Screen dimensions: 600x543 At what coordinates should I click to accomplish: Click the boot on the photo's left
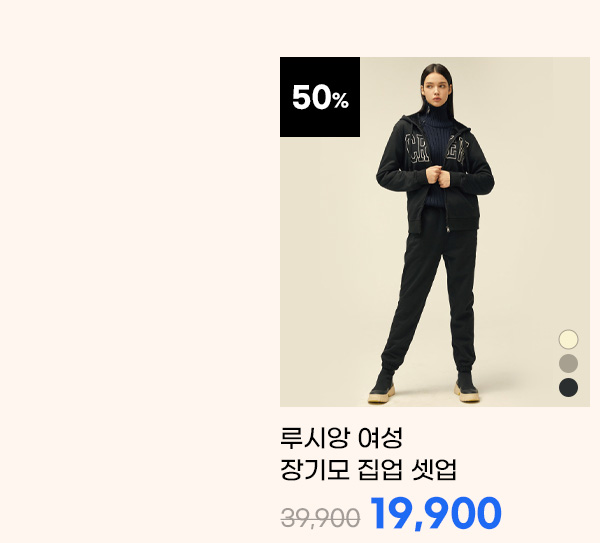[382, 386]
